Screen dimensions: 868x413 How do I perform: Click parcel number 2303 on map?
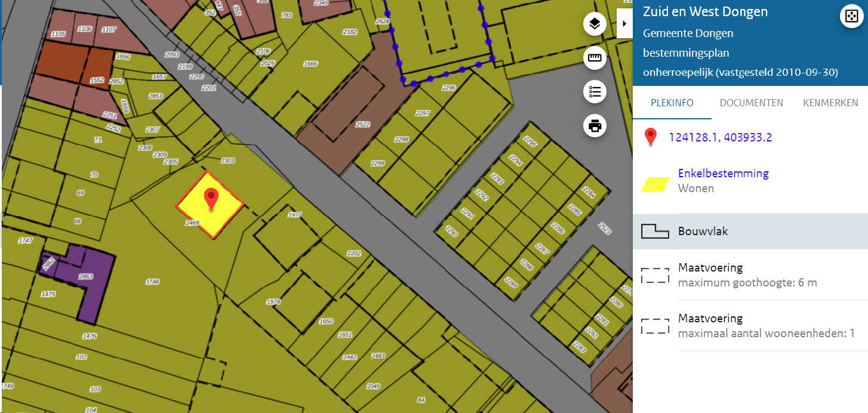(228, 161)
